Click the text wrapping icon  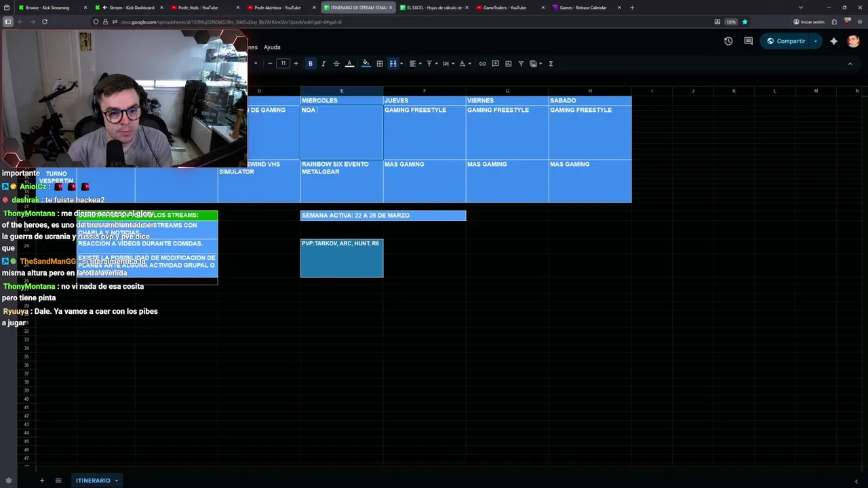pyautogui.click(x=446, y=64)
